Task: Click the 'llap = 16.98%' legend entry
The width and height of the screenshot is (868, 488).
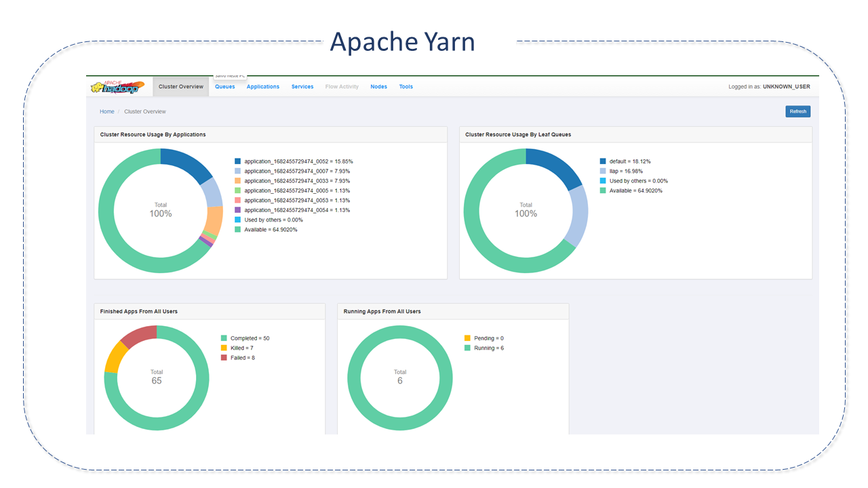Action: tap(625, 171)
